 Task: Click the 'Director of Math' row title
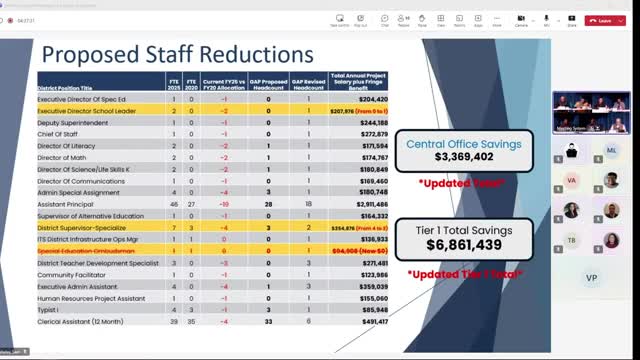[62, 158]
